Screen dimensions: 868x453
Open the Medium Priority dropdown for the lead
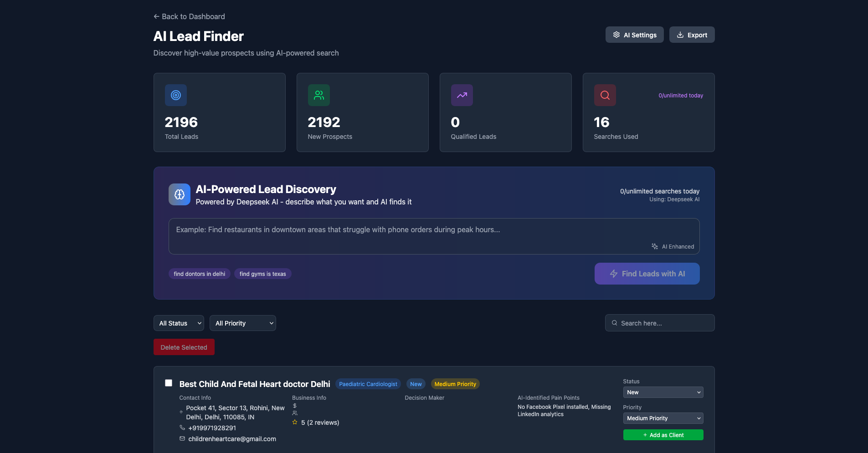[663, 418]
